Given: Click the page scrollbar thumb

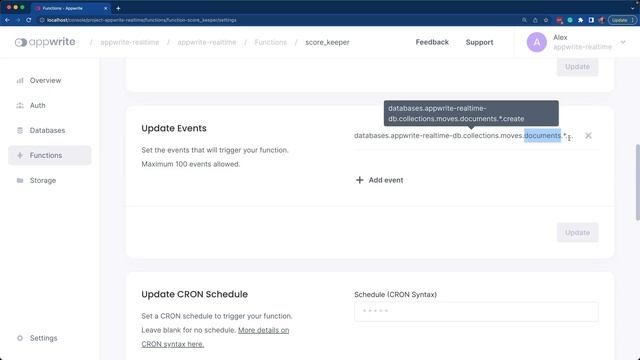Looking at the screenshot, I should pos(637,182).
